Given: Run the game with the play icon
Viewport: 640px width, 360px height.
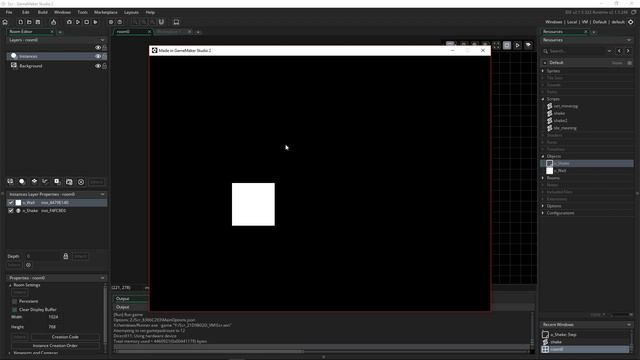Looking at the screenshot, I should pos(78,22).
